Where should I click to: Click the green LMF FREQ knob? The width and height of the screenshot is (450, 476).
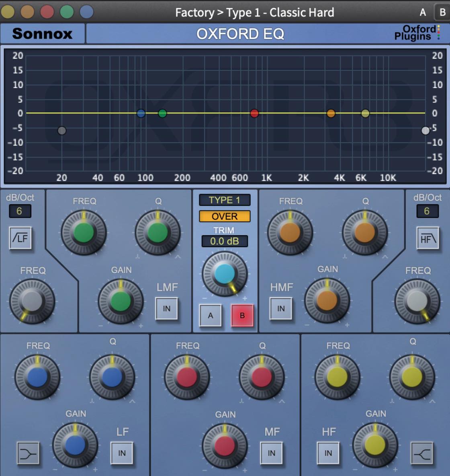click(84, 232)
